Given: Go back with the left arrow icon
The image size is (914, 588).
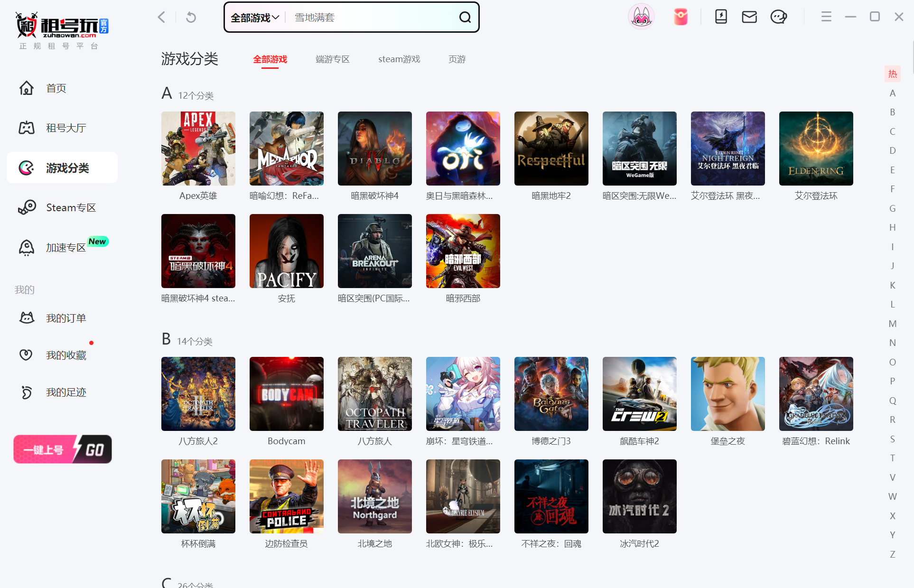Looking at the screenshot, I should (162, 18).
